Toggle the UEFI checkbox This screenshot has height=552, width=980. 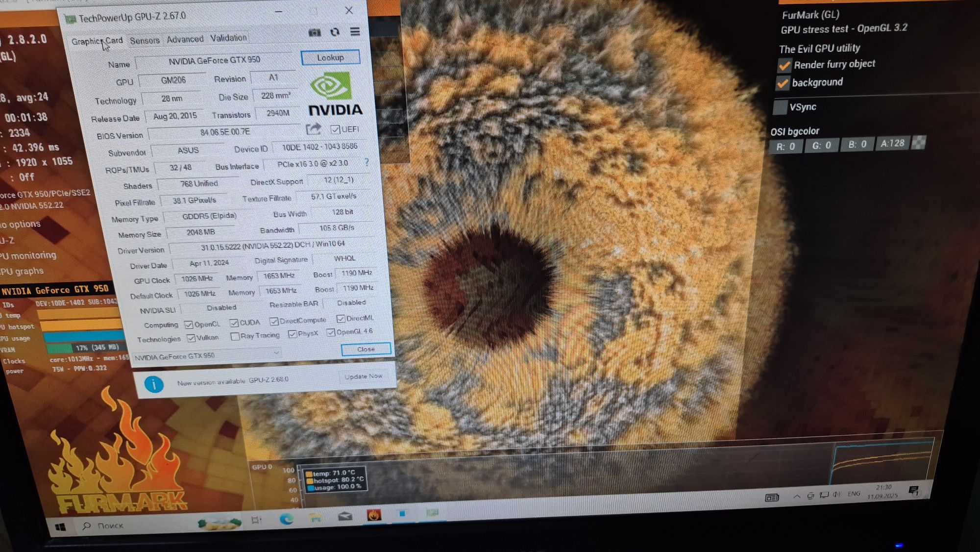click(x=335, y=129)
